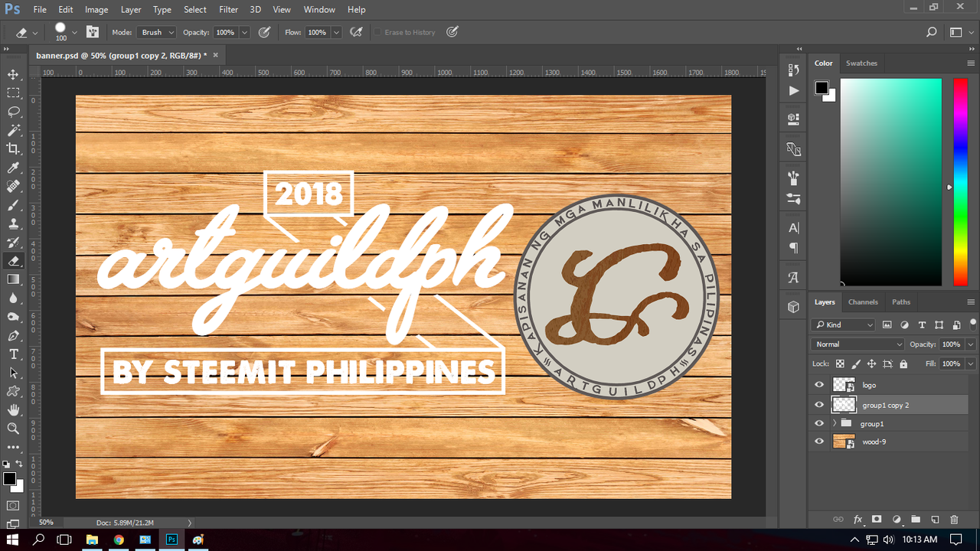Image resolution: width=980 pixels, height=551 pixels.
Task: Expand the group1 folder chevron
Action: tap(834, 423)
